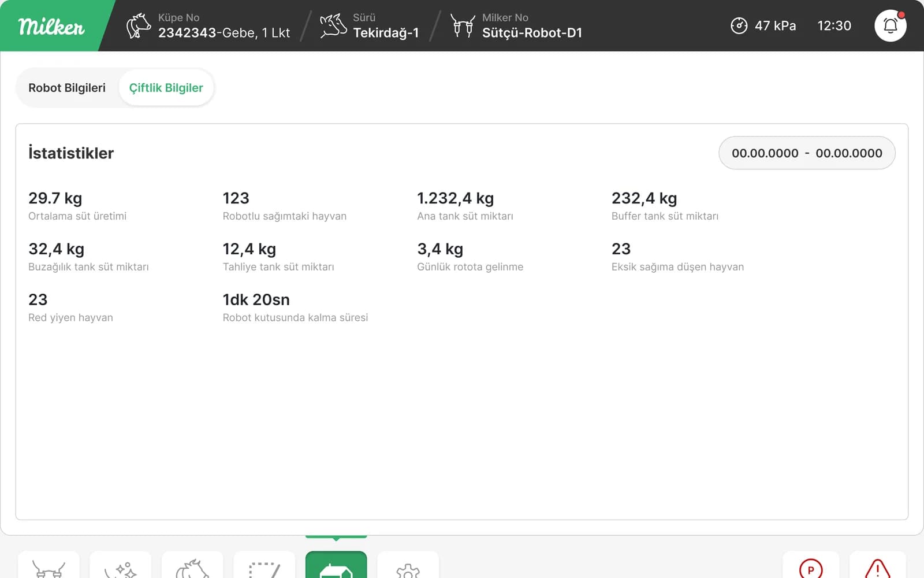
Task: Click Buzağılık tank süt miktarı label
Action: click(88, 267)
